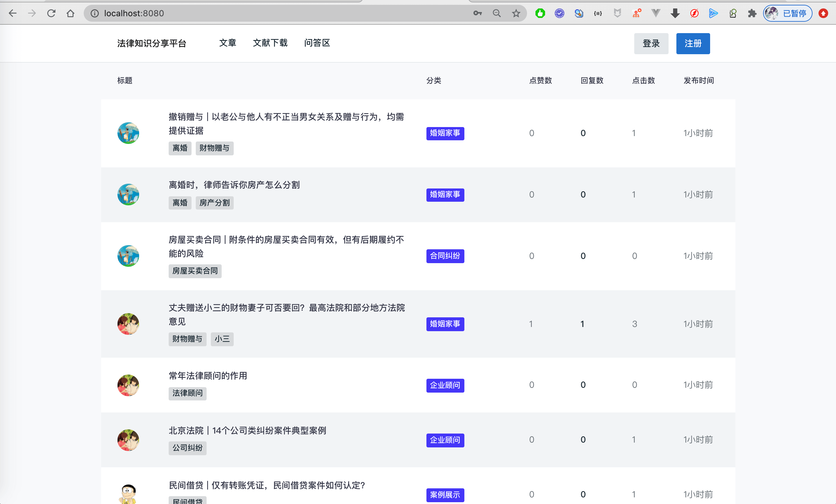The height and width of the screenshot is (504, 836).
Task: Click author avatar of 丈夫赠送小三 article
Action: [128, 324]
